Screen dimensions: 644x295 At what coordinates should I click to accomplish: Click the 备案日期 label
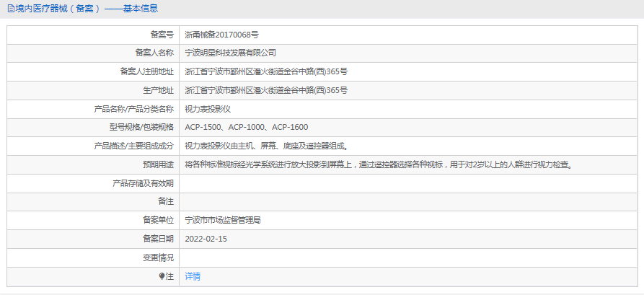(x=158, y=239)
